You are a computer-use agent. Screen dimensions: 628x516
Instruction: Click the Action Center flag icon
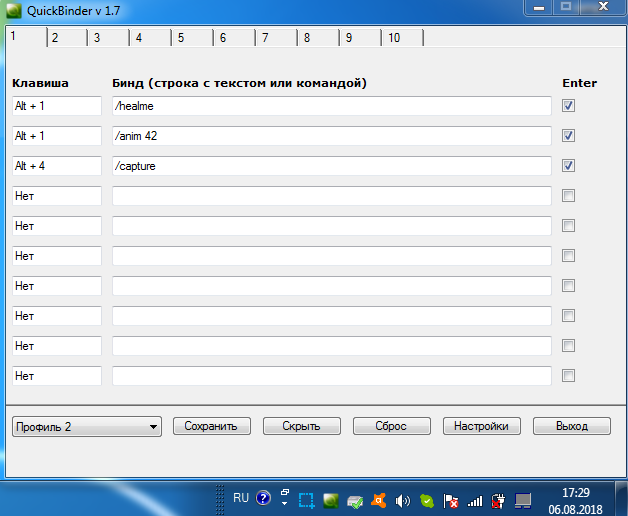point(451,499)
